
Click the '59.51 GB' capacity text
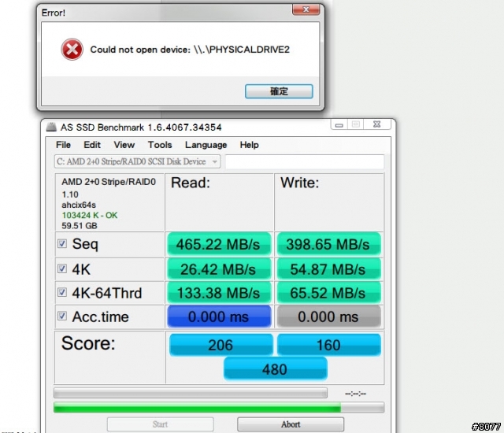(x=80, y=225)
